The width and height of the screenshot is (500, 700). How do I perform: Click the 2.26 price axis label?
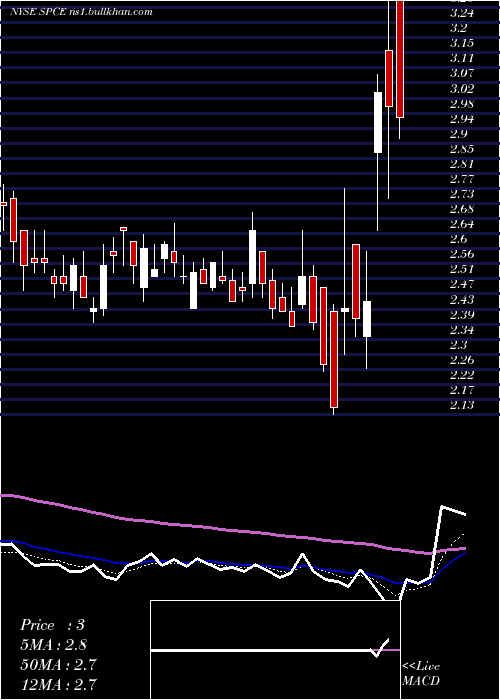coord(461,360)
